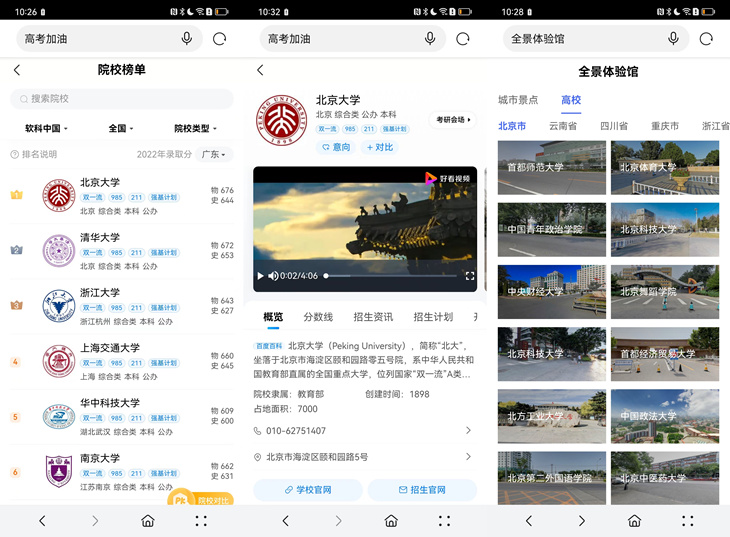Tap the 好看视频 logo on the video
Screen dimensions: 730x537
pos(449,179)
